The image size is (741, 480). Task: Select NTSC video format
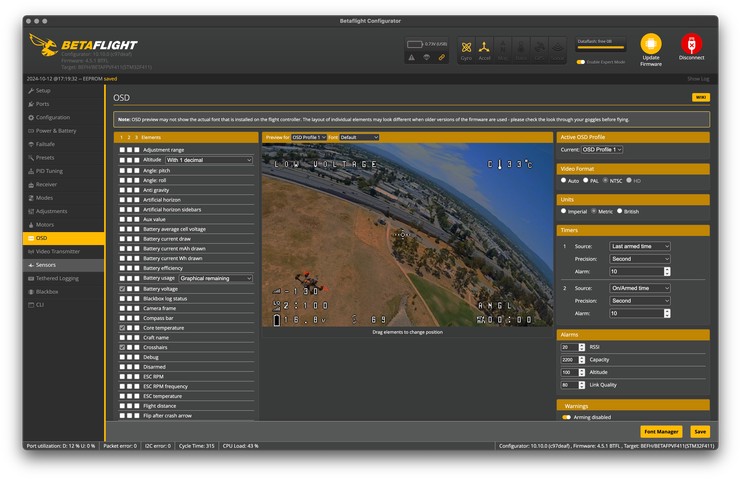coord(605,180)
